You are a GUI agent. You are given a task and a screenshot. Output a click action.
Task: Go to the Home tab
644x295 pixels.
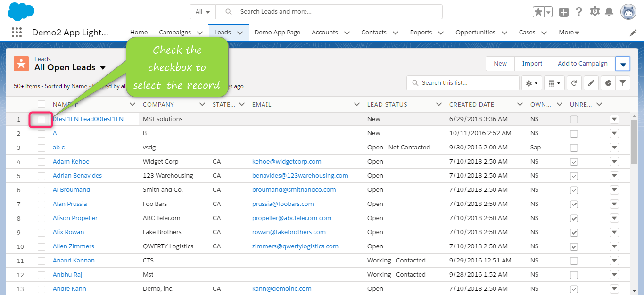coord(139,33)
